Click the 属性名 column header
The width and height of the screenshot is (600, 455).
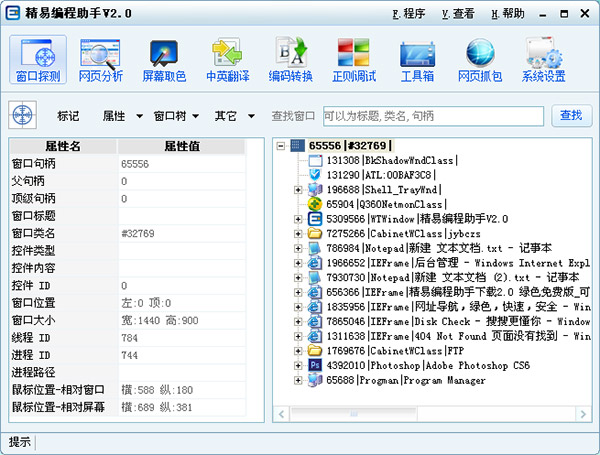63,146
